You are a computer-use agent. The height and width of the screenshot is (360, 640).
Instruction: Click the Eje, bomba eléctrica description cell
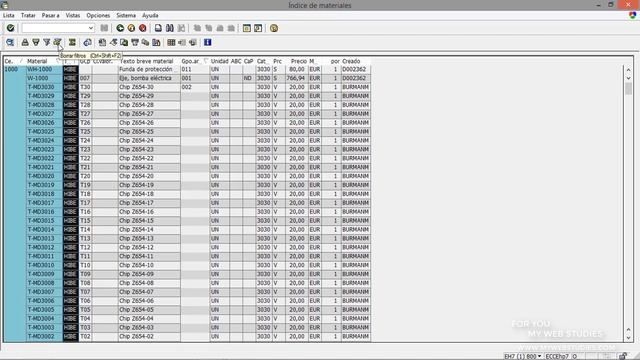tap(149, 78)
